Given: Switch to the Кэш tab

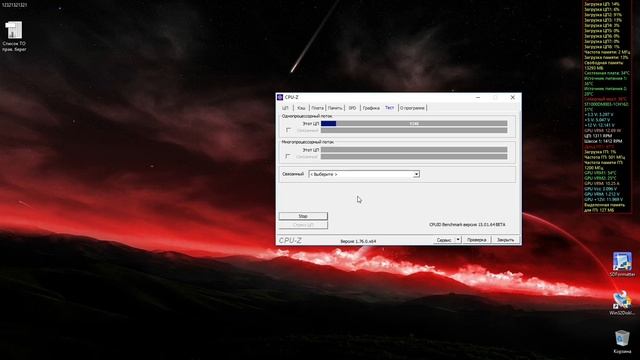Looking at the screenshot, I should [x=301, y=108].
